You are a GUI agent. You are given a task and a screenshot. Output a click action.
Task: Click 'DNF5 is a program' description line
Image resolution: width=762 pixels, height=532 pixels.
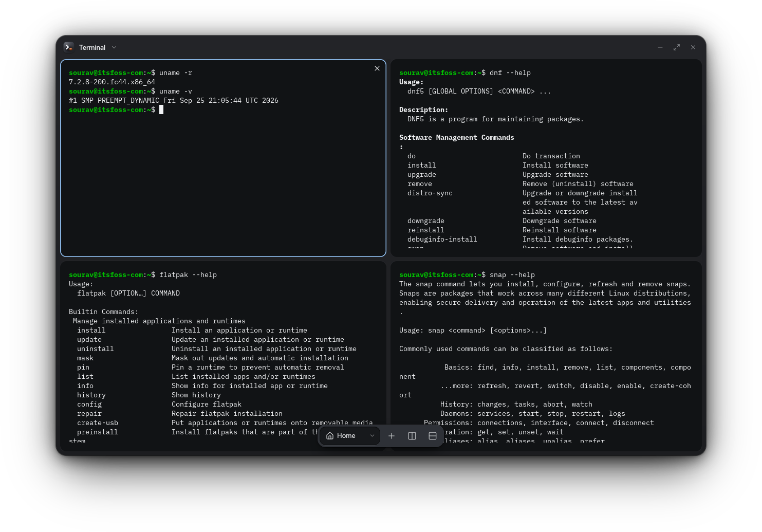point(496,119)
